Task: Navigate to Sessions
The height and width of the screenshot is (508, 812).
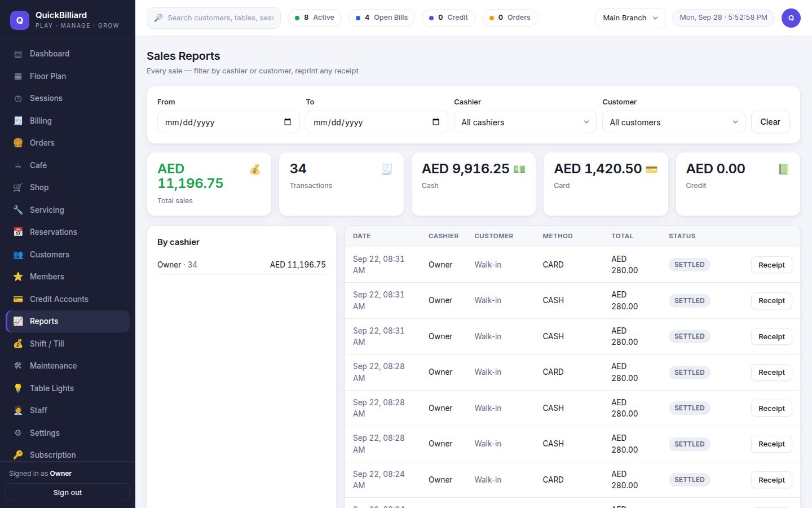Action: click(68, 99)
